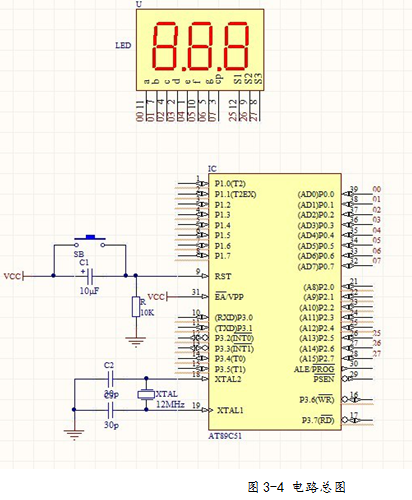Click the (AD0)P0.0 pin label
This screenshot has height=500, width=412.
(x=316, y=194)
